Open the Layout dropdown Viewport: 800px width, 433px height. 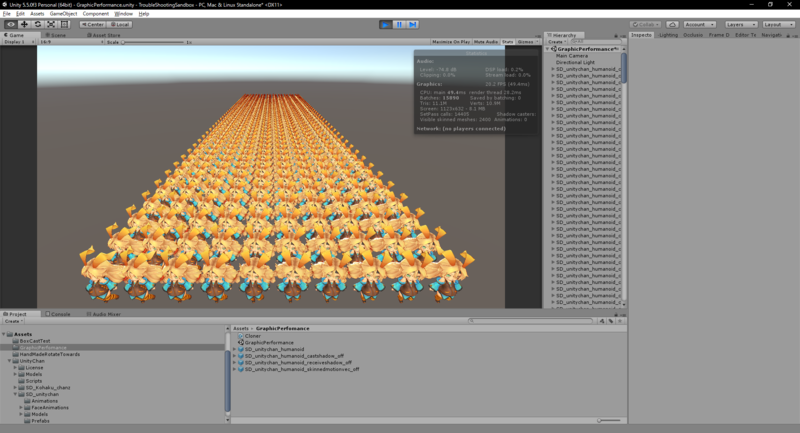(778, 24)
